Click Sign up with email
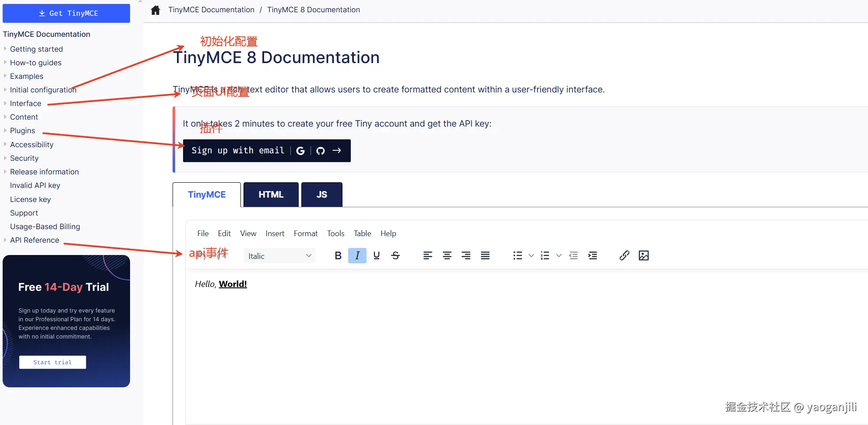Image resolution: width=868 pixels, height=425 pixels. coord(238,151)
